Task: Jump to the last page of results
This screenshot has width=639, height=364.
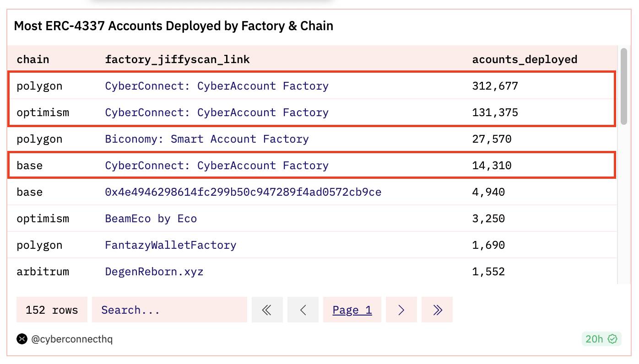Action: click(x=437, y=310)
